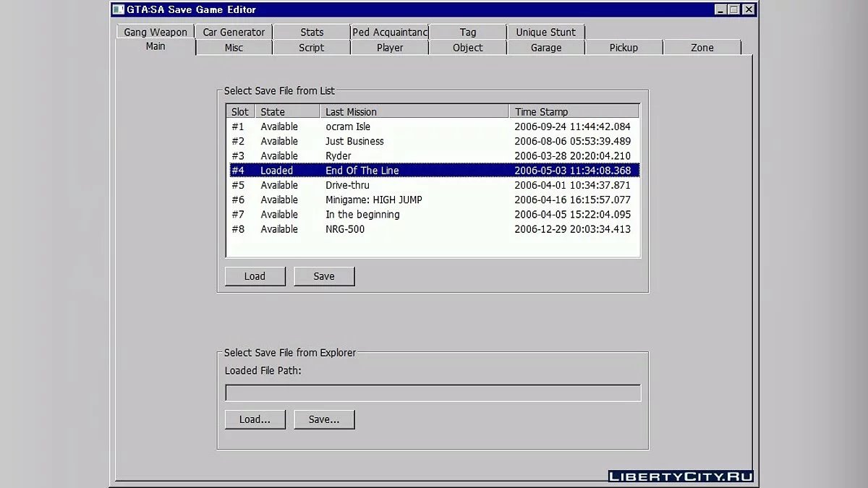Click timestamp '2006-04-16 16:15:57.077'
The width and height of the screenshot is (868, 488).
point(572,200)
